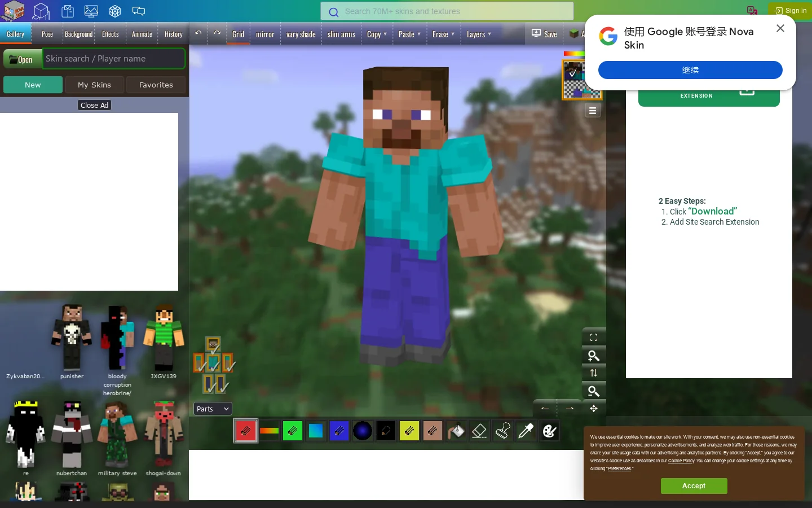Open the wallpaper picture icon in top bar

[91, 11]
